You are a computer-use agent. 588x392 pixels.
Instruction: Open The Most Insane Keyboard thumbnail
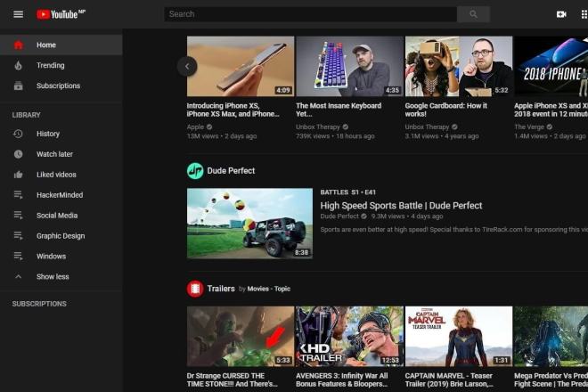coord(349,67)
